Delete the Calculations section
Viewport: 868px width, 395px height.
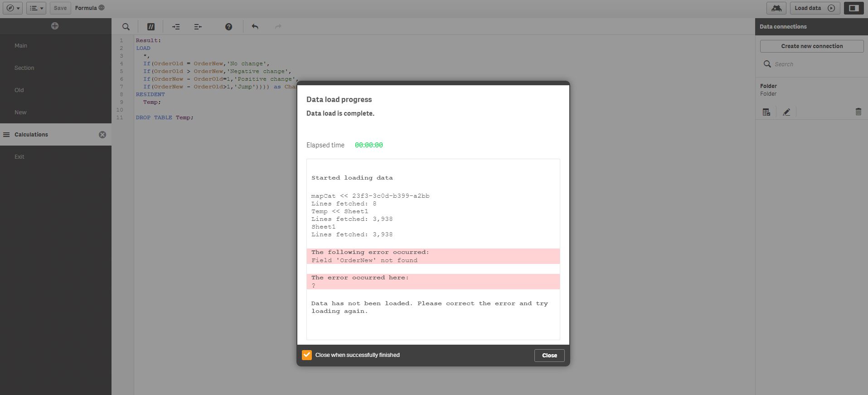tap(102, 135)
